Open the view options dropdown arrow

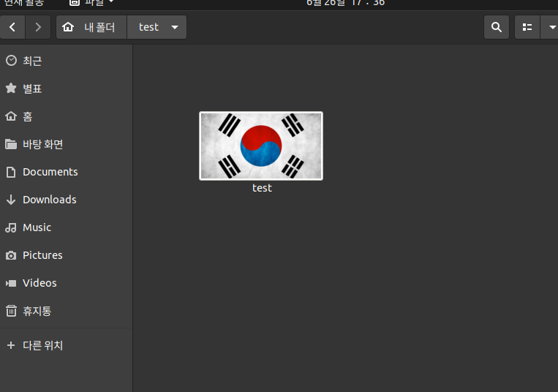tap(549, 27)
